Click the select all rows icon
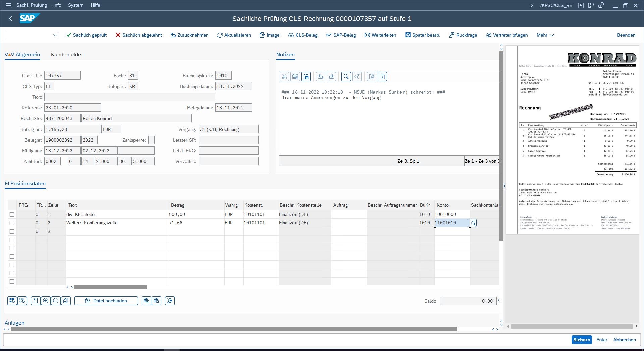This screenshot has width=644, height=351. click(x=12, y=301)
